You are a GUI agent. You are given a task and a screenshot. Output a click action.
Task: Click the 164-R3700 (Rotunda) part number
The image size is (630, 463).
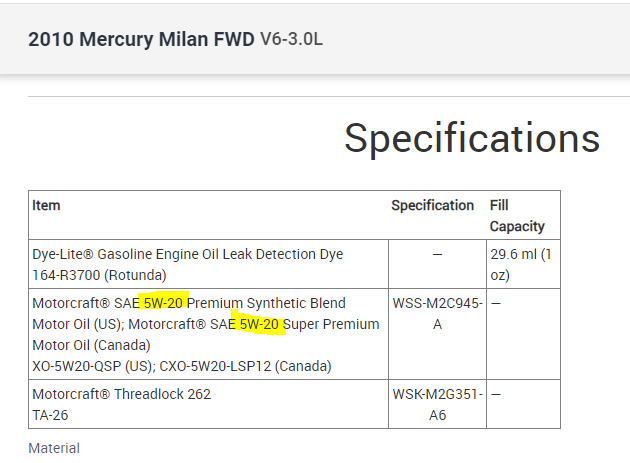(99, 274)
